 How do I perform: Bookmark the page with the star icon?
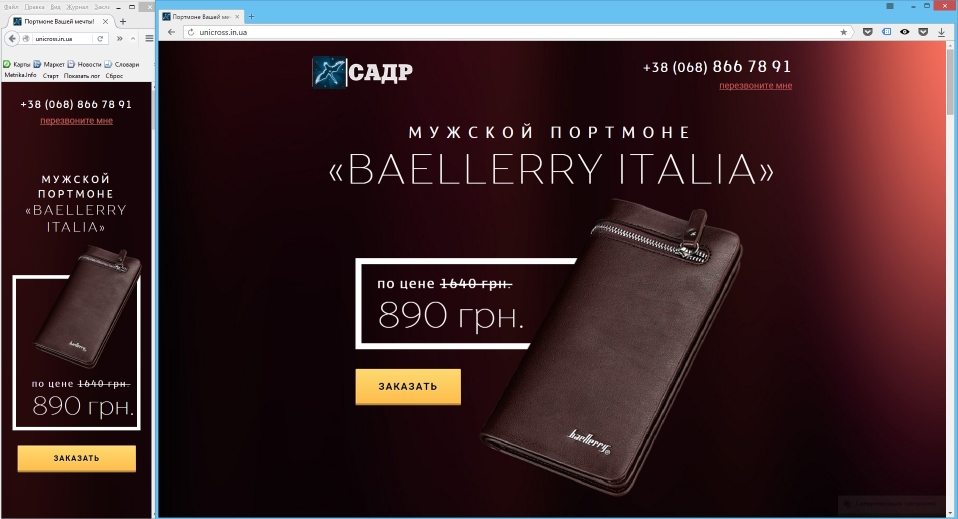click(843, 32)
